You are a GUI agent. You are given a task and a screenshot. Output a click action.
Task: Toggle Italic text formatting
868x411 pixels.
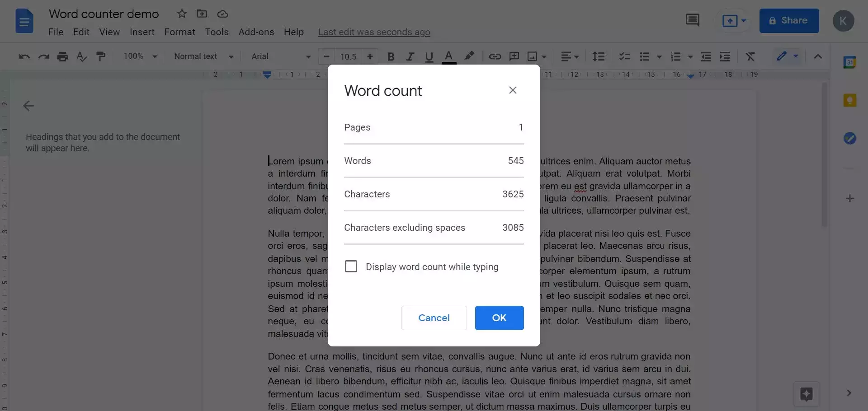click(410, 56)
